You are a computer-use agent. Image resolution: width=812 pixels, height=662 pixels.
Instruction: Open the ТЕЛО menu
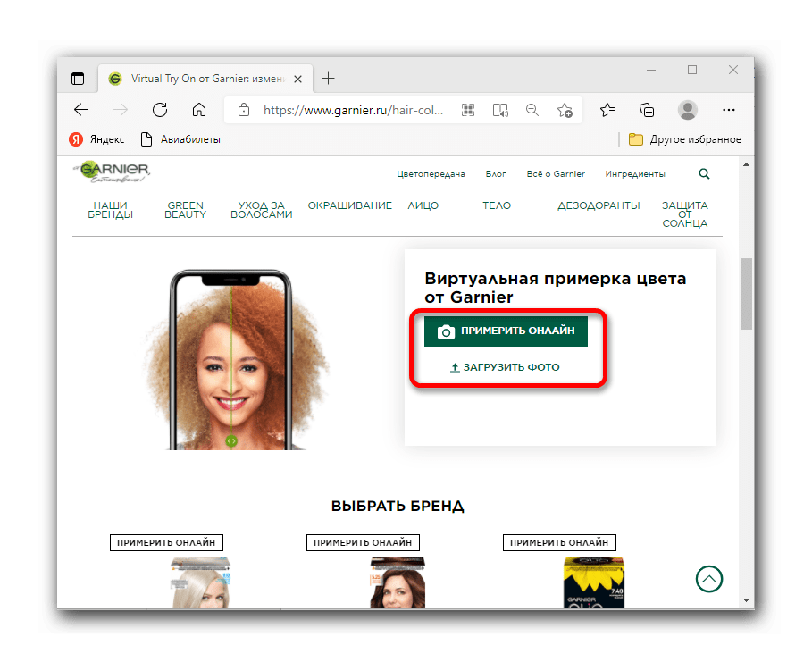(497, 205)
